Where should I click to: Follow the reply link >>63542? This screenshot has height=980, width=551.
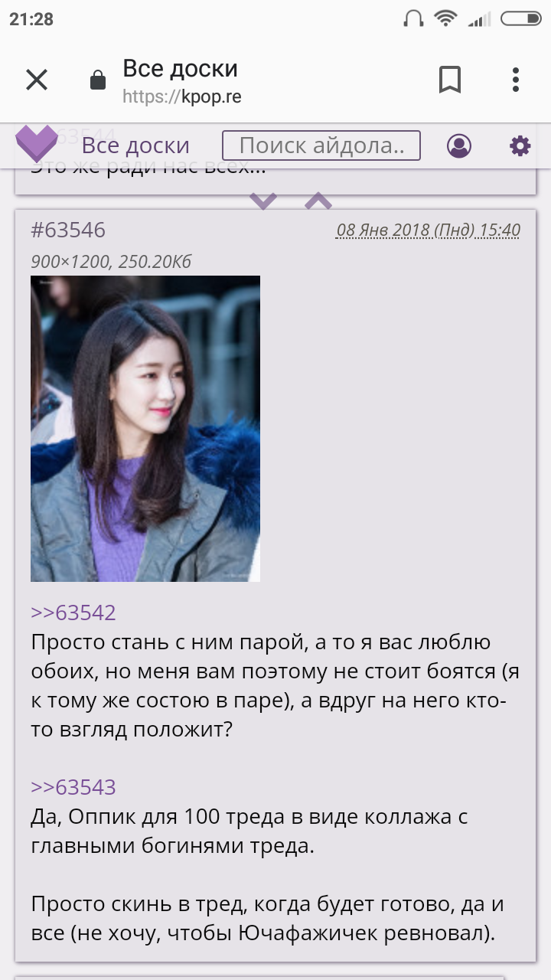(x=73, y=612)
